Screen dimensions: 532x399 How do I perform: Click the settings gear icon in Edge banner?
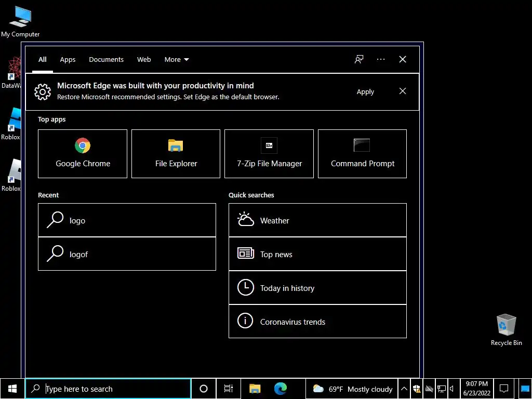click(x=43, y=91)
